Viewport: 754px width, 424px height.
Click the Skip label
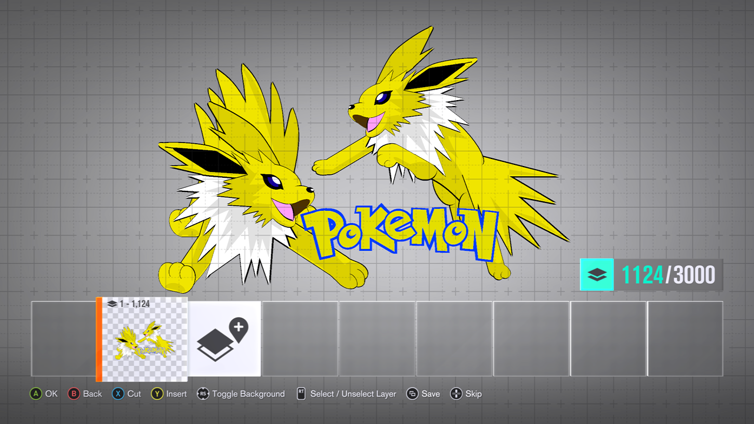pyautogui.click(x=473, y=394)
